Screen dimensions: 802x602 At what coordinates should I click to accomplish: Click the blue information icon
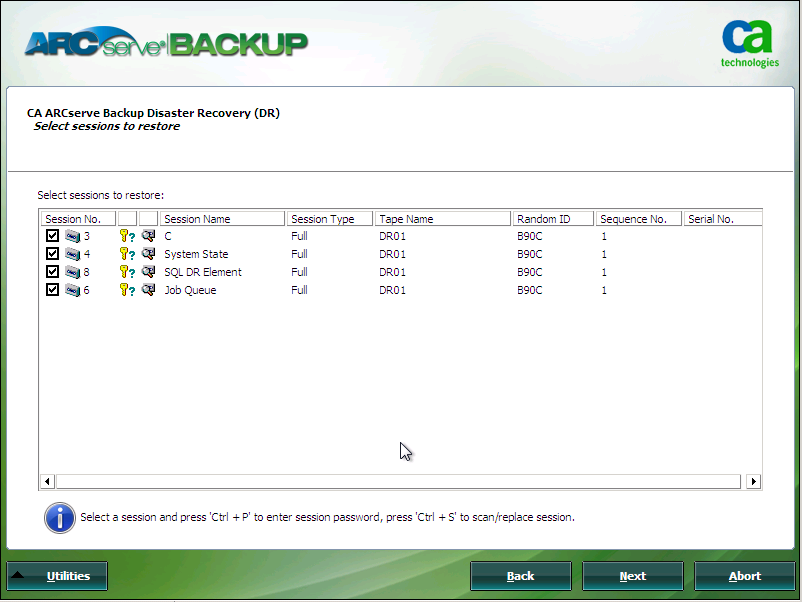(x=60, y=518)
